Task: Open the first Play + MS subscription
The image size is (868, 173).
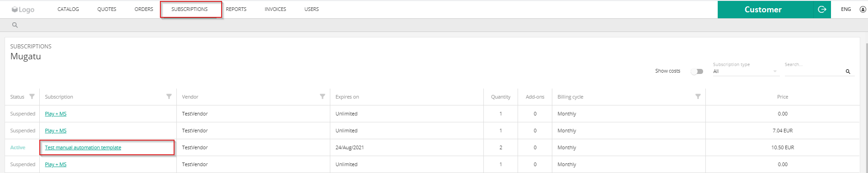Action: pyautogui.click(x=56, y=114)
